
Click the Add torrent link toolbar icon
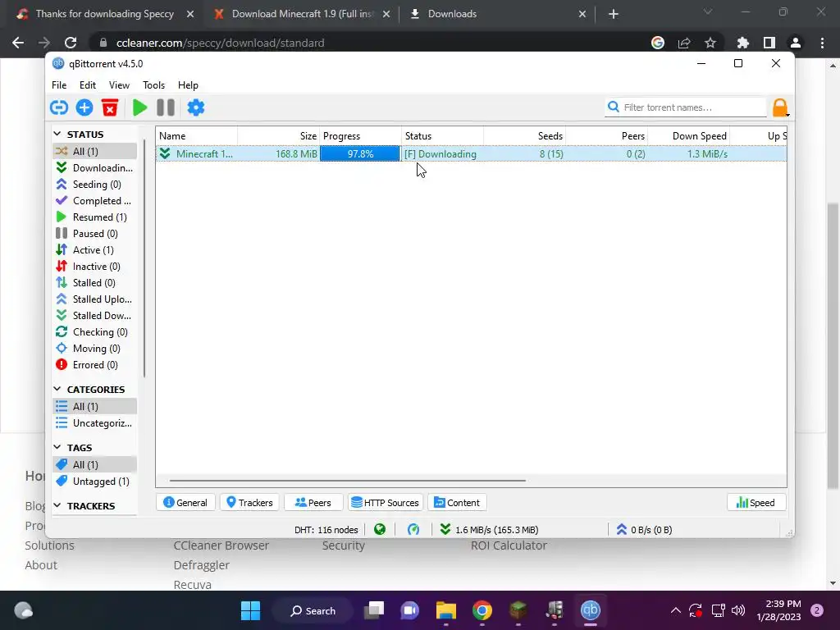pos(59,107)
